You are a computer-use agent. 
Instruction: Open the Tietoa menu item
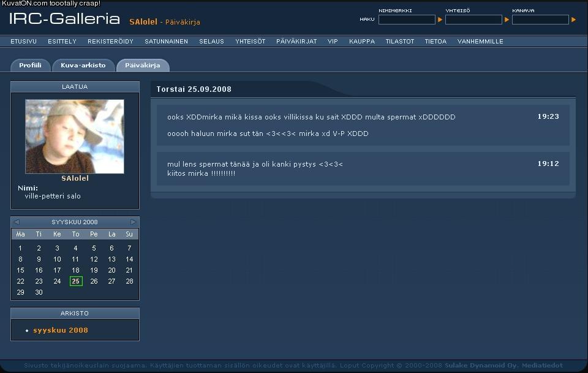435,41
